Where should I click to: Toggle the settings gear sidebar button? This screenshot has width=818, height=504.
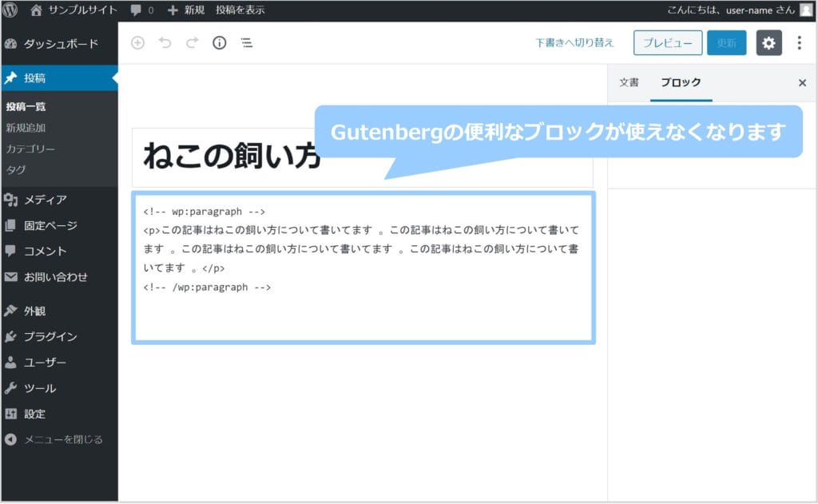click(769, 43)
